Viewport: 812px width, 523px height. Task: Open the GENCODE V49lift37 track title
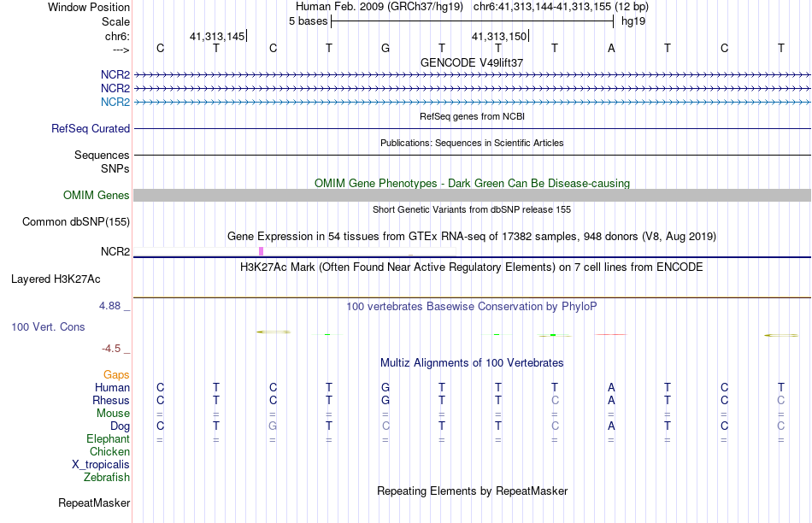pyautogui.click(x=472, y=62)
